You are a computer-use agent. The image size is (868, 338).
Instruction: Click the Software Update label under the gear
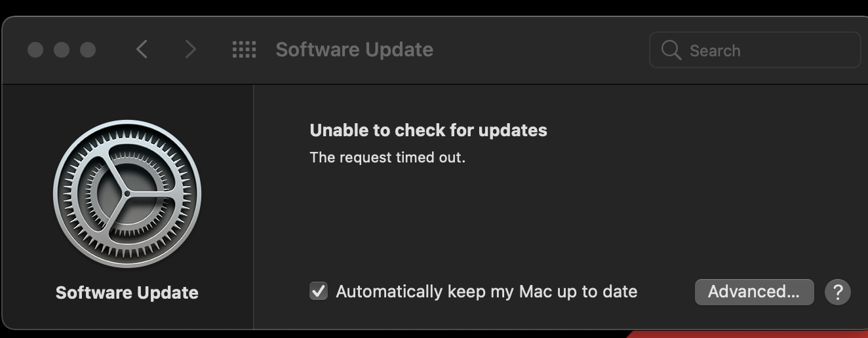point(127,293)
